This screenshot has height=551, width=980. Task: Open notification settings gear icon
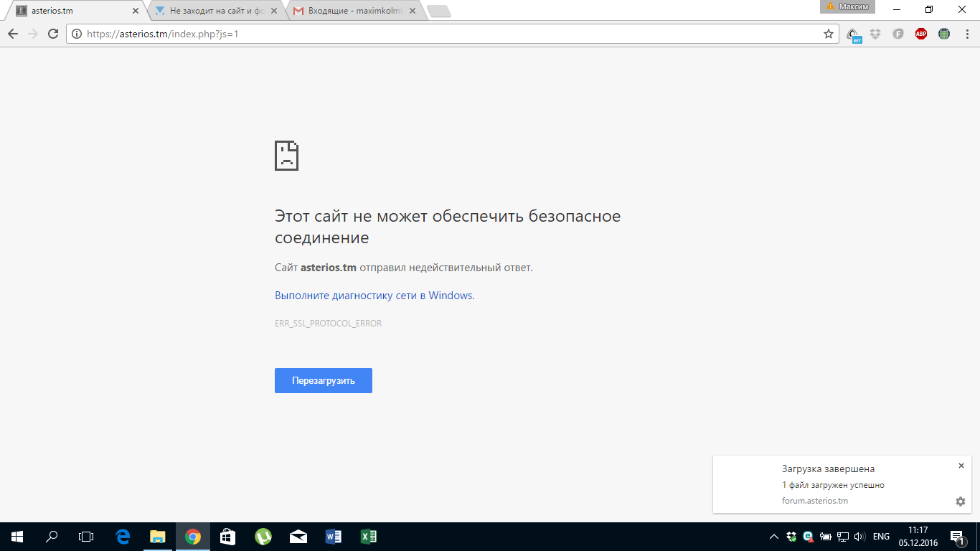tap(961, 501)
